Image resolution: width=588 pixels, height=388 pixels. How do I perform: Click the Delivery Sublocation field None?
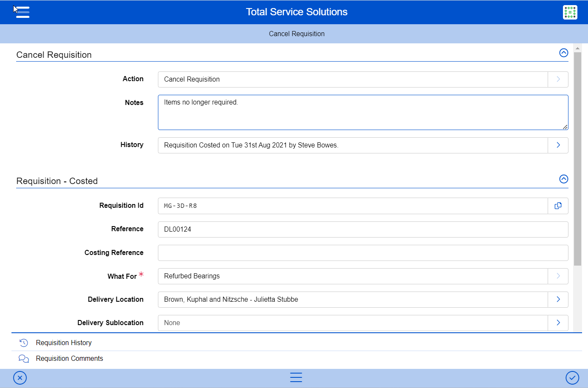353,323
